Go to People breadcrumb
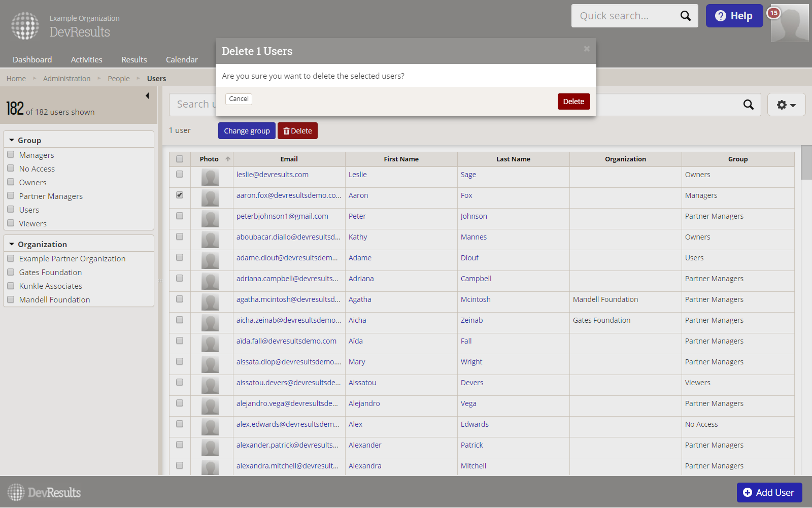812x508 pixels. click(119, 79)
